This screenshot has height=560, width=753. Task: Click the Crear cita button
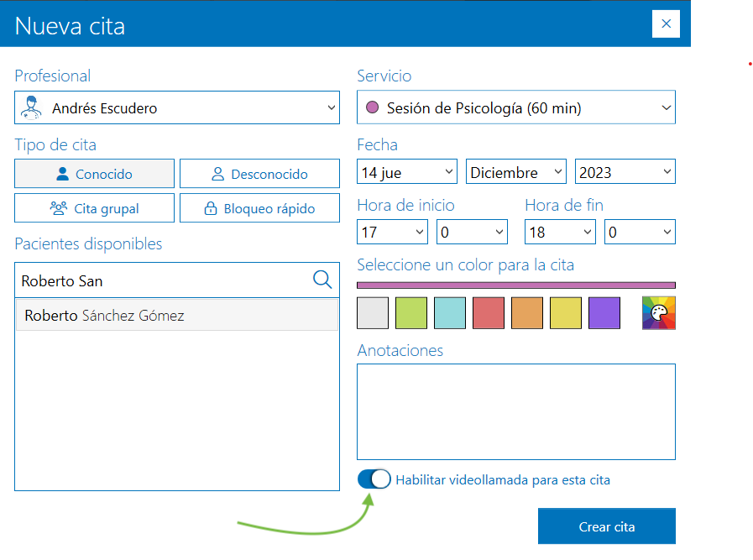(606, 526)
